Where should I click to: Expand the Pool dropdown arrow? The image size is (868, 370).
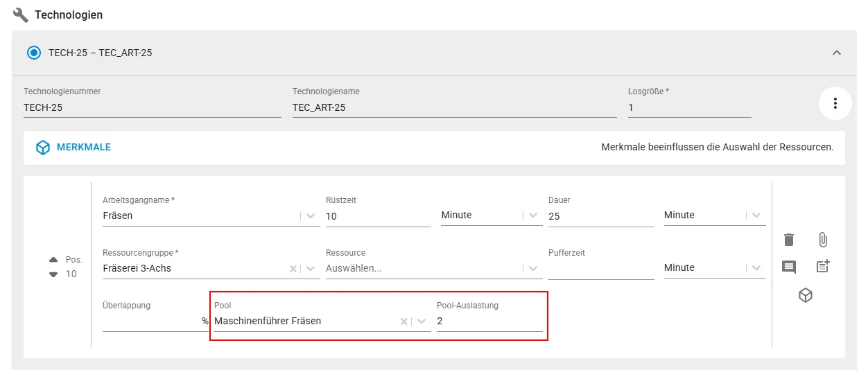422,321
